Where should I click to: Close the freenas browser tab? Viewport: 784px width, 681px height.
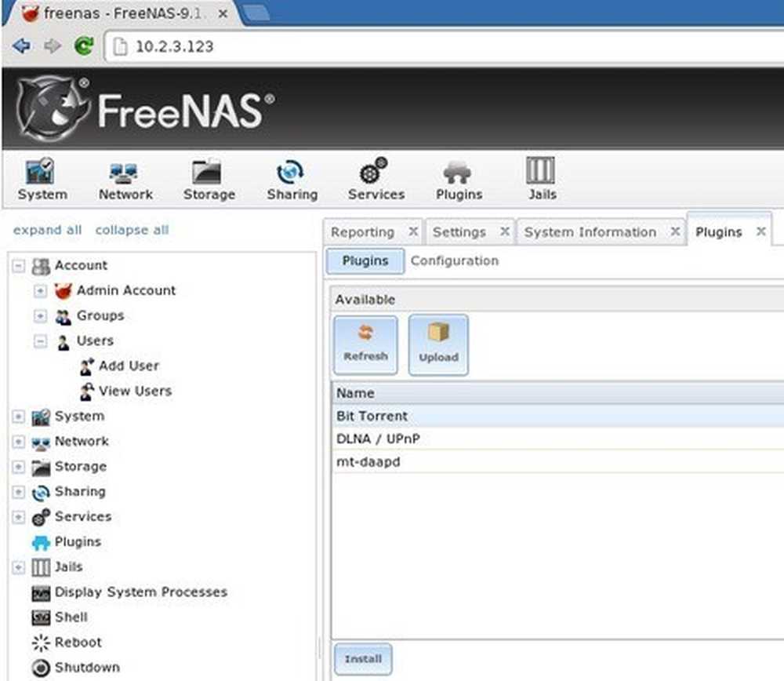coord(223,14)
